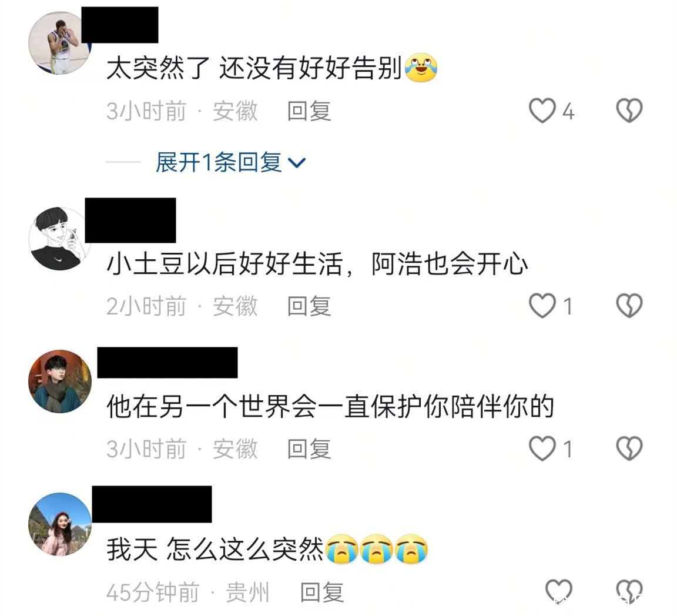Reply to the 小土豆以后好好生活 comment
The height and width of the screenshot is (616, 677).
tap(309, 306)
